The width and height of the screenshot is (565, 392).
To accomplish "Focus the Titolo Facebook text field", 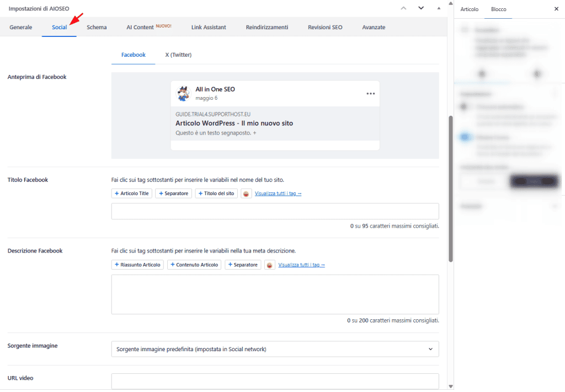I will click(275, 211).
